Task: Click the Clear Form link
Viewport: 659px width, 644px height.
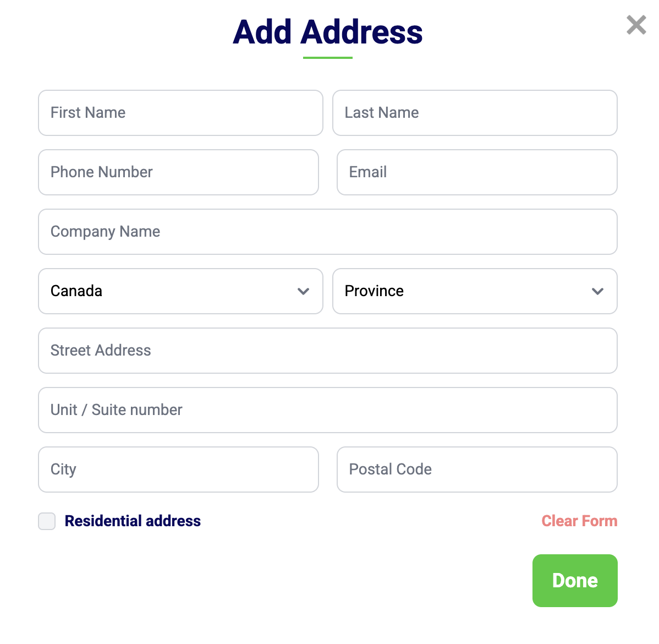Action: [579, 521]
